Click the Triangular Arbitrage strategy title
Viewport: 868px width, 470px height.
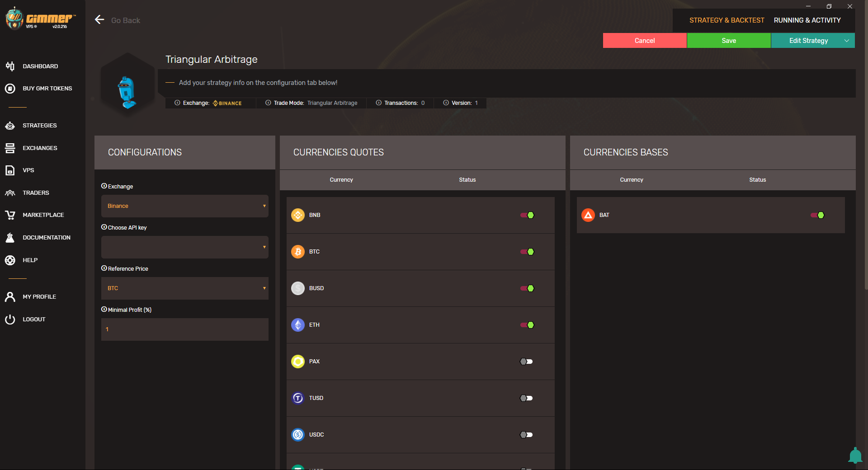click(x=212, y=59)
